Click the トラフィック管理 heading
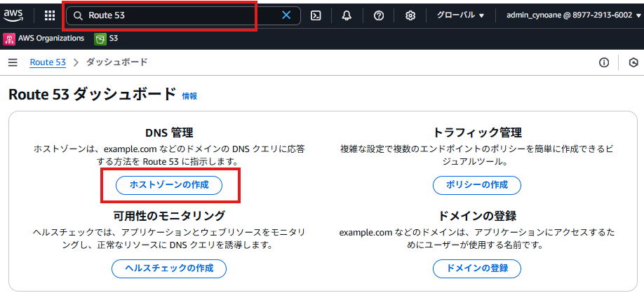Screen dimensions: 644x300 (477, 132)
